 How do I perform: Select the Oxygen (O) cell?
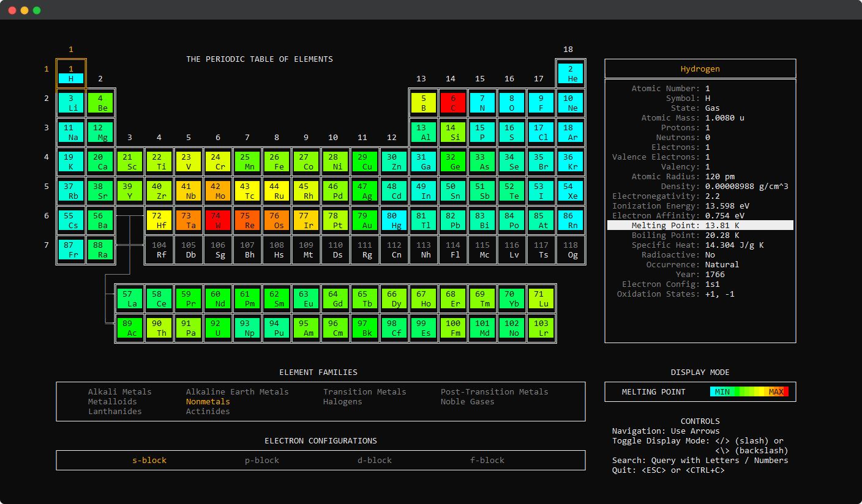click(512, 103)
